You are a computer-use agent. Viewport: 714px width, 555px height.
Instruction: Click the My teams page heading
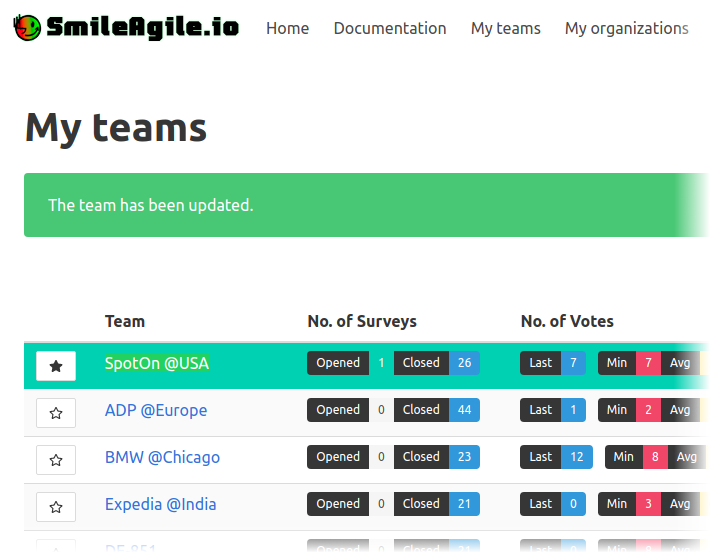(116, 129)
